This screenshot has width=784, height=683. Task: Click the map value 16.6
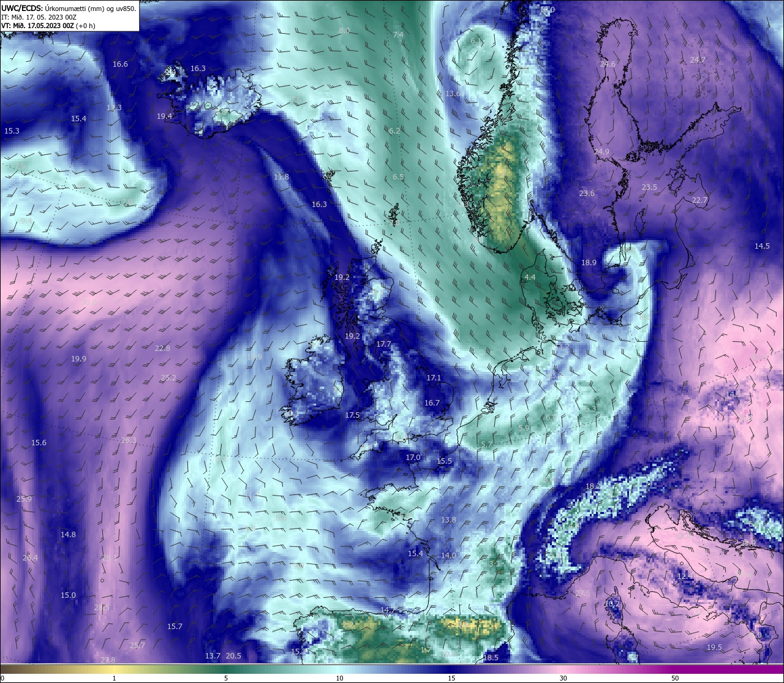(120, 64)
